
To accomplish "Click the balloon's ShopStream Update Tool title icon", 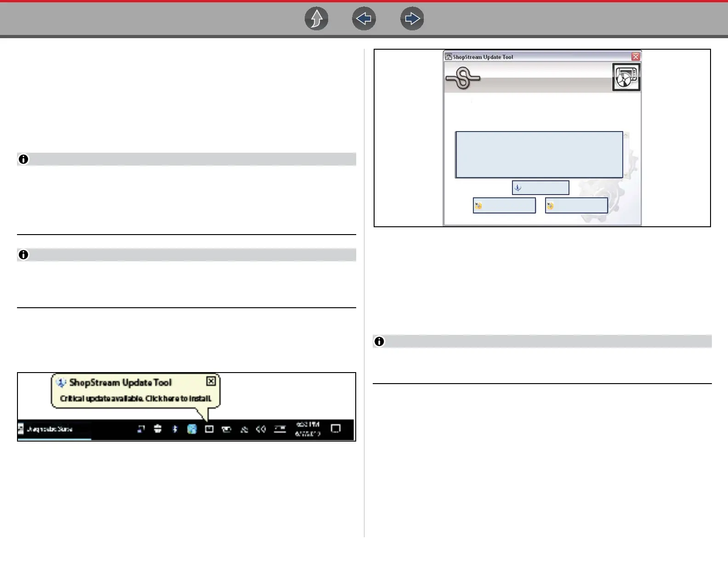I will [x=61, y=383].
